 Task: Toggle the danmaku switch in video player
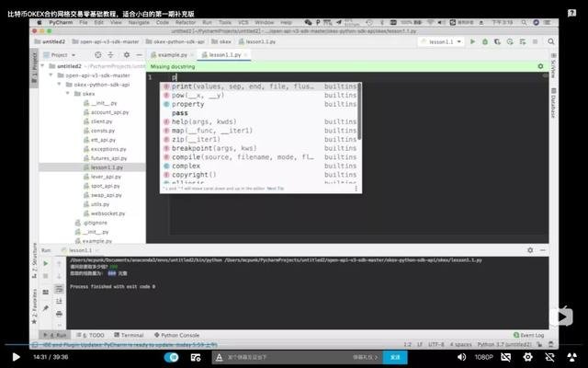(x=172, y=357)
